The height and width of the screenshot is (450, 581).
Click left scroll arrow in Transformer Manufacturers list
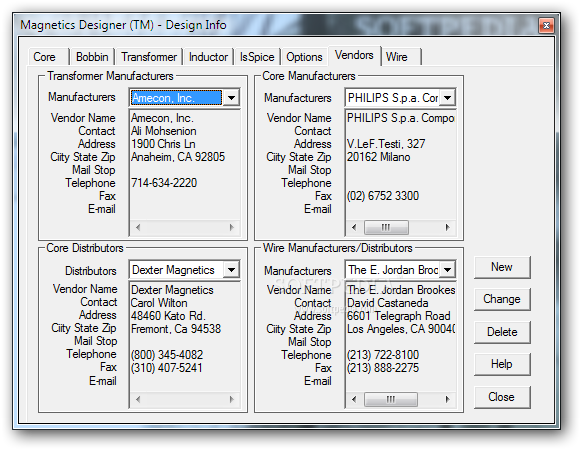click(138, 227)
